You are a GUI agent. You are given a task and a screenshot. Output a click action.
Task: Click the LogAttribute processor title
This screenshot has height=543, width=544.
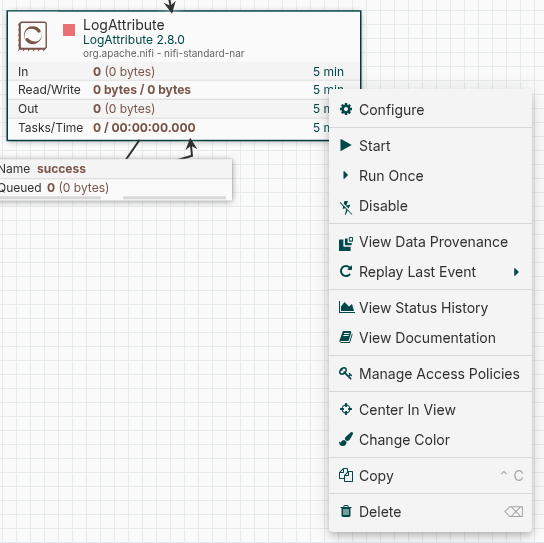tap(124, 25)
